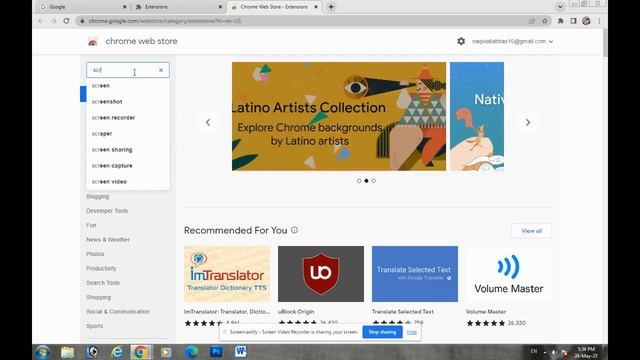Image resolution: width=640 pixels, height=360 pixels.
Task: Open Volume Master extension card
Action: tap(509, 286)
